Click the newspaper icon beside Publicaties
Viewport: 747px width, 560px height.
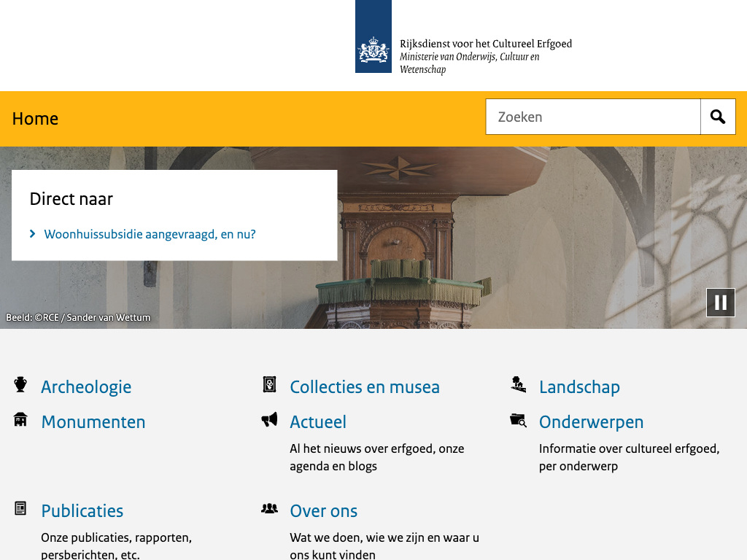click(20, 508)
